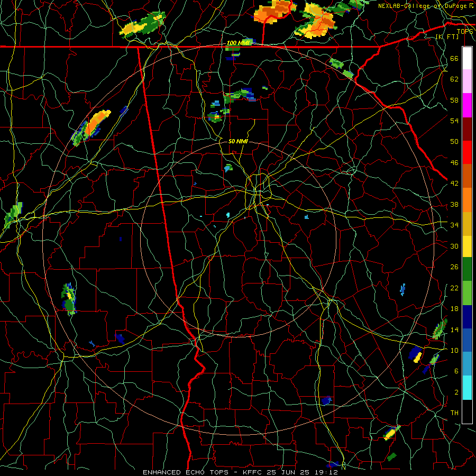Click the TOPS legend title
This screenshot has width=476, height=476.
tap(465, 32)
